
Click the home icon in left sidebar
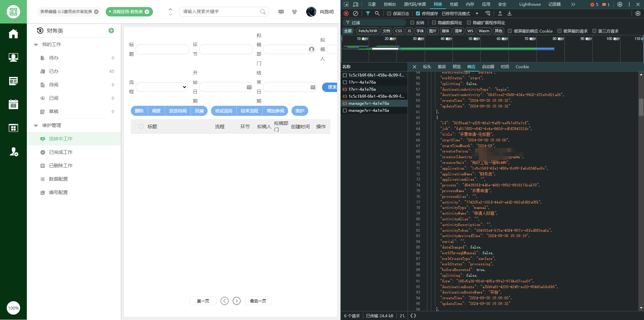pyautogui.click(x=13, y=34)
